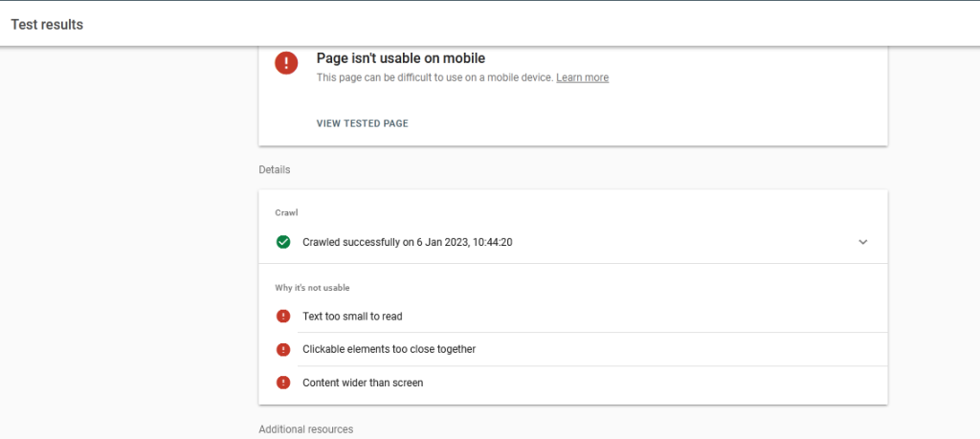Open the Learn more link
The image size is (980, 439).
583,77
